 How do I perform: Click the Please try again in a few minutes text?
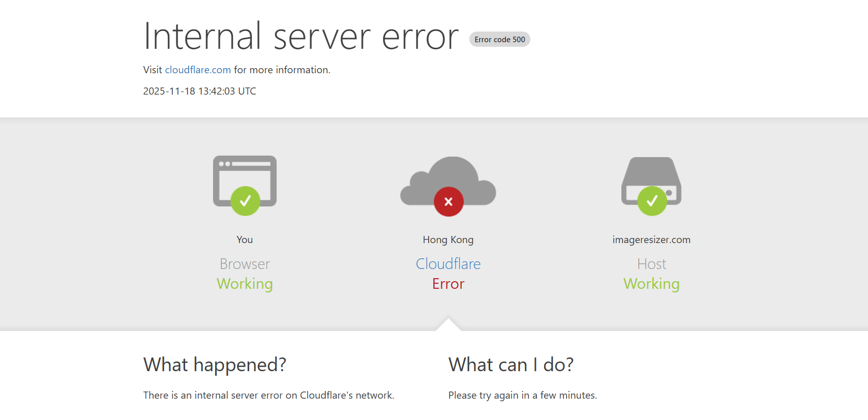coord(523,395)
